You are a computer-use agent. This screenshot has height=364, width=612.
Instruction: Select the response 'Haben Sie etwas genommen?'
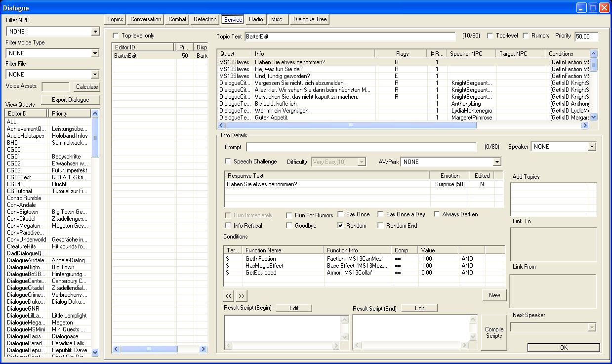[364, 184]
